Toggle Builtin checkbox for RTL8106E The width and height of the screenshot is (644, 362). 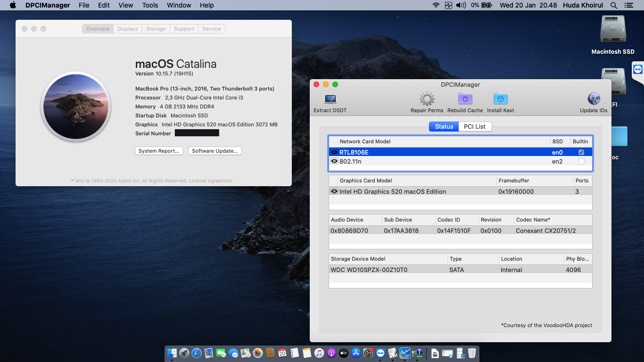pos(581,152)
